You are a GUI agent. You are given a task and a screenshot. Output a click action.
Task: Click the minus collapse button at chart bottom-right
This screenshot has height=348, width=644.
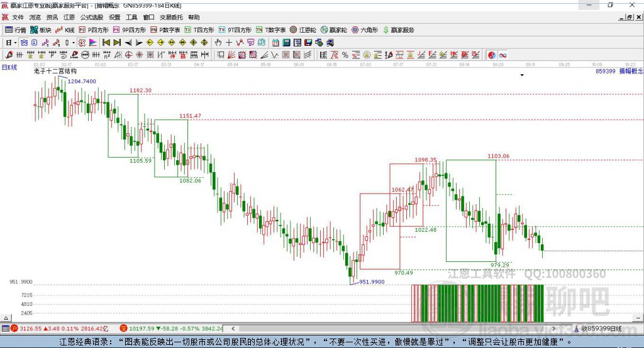(x=638, y=318)
